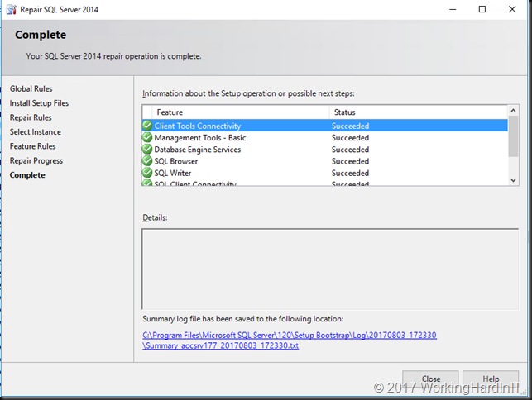Viewport: 532px width, 400px height.
Task: Click the feature list scrollbar thumb
Action: coord(513,136)
